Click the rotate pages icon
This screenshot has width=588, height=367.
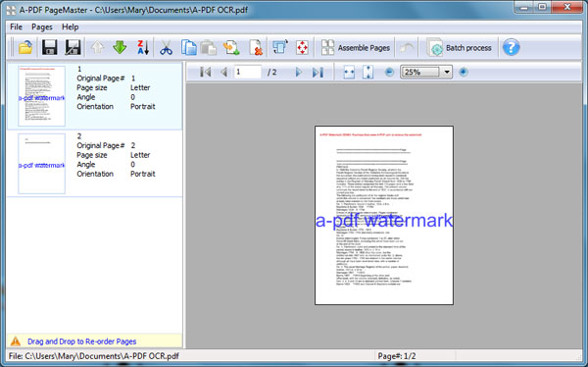click(x=280, y=48)
